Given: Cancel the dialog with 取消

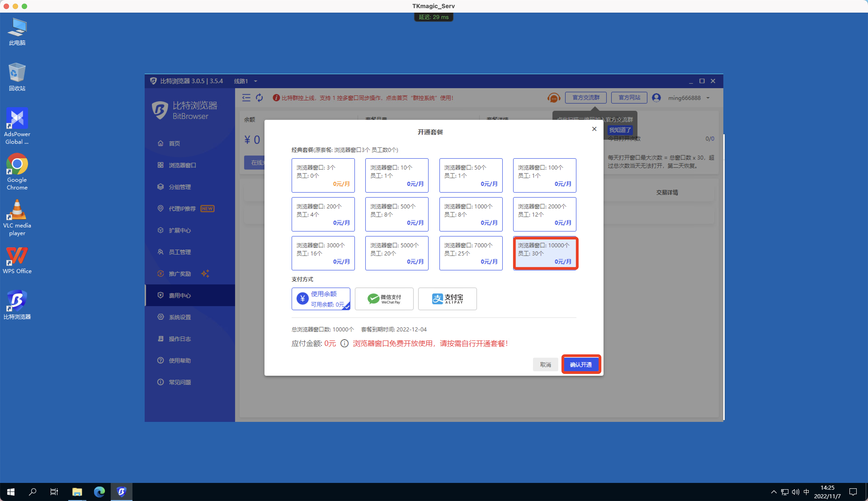Looking at the screenshot, I should (545, 364).
